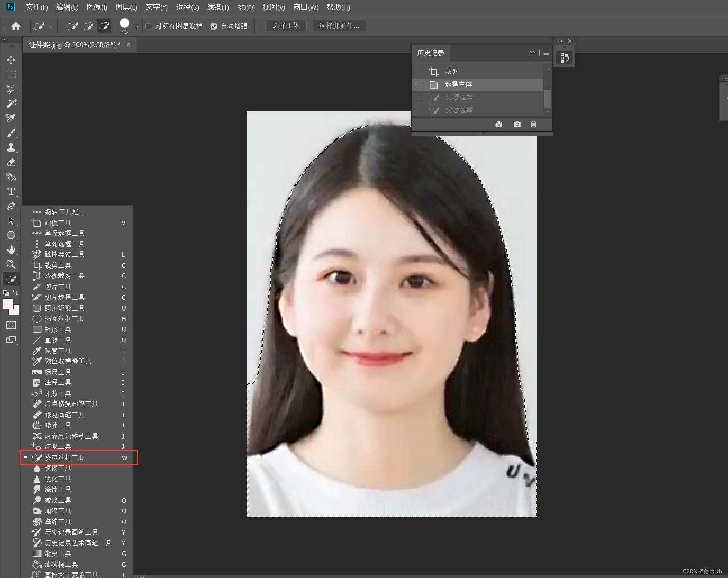Click the Home icon in options bar
Screen dimensions: 728x578
point(16,26)
